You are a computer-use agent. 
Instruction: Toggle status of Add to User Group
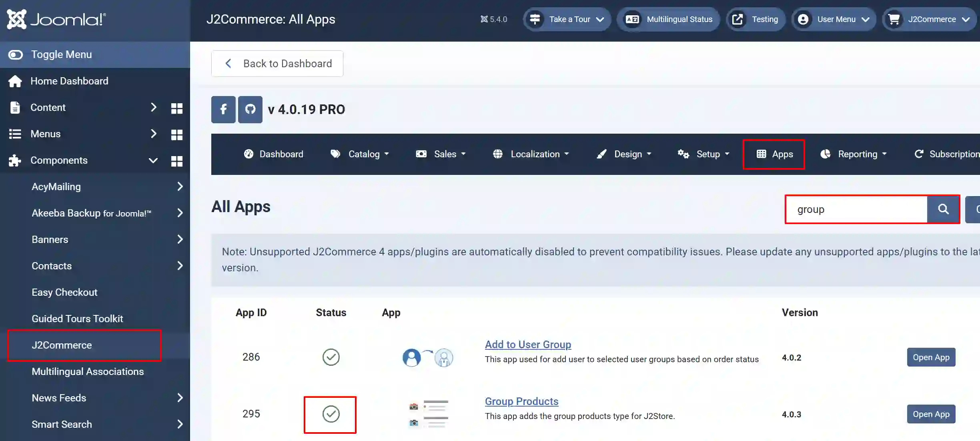coord(331,357)
